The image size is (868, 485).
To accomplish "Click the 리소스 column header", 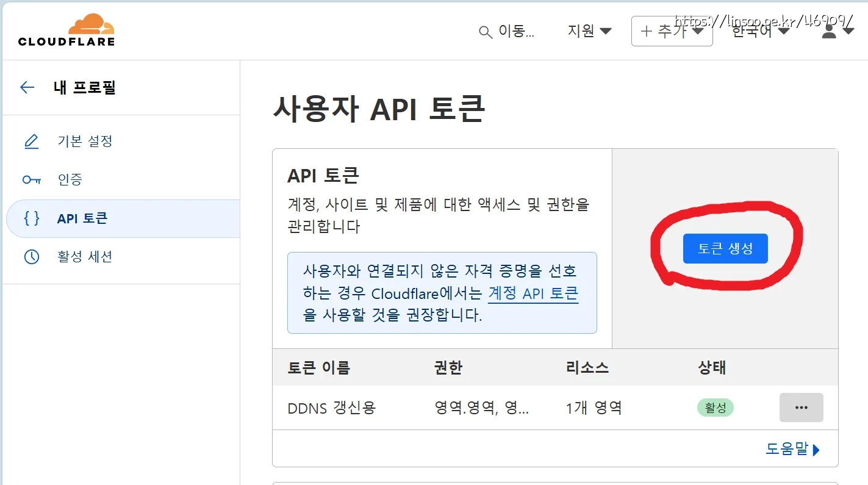I will pyautogui.click(x=587, y=368).
